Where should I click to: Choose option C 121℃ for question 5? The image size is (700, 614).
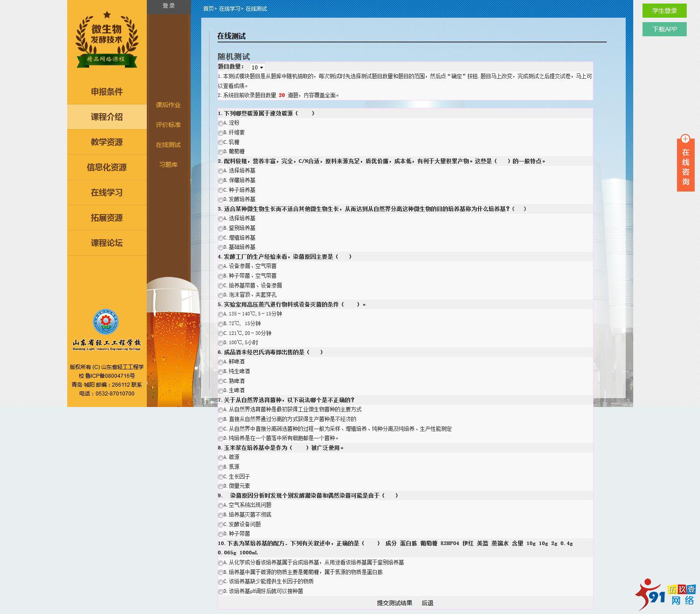(221, 334)
